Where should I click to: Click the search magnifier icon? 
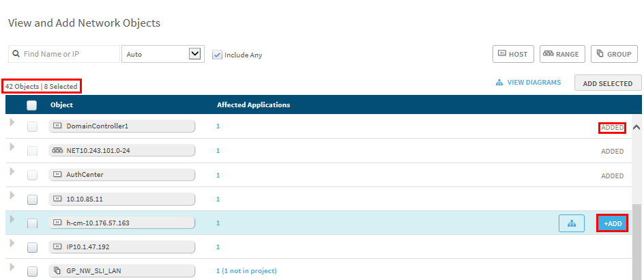(x=16, y=54)
